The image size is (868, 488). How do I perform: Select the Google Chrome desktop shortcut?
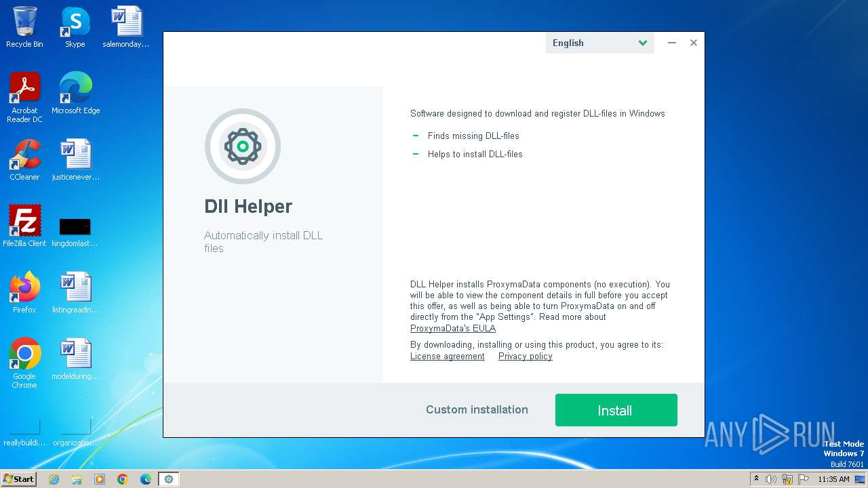tap(24, 364)
